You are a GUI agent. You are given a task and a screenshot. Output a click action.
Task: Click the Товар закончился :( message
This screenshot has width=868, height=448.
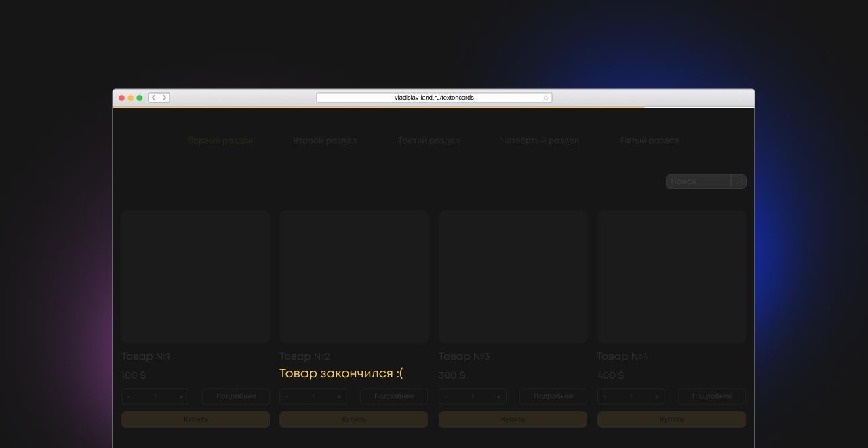coord(341,373)
